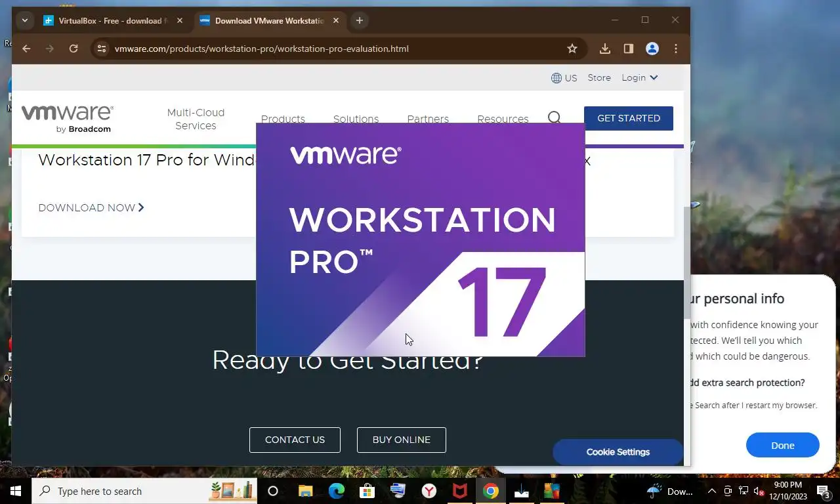This screenshot has height=504, width=840.
Task: Click the network tray icon
Action: [744, 491]
